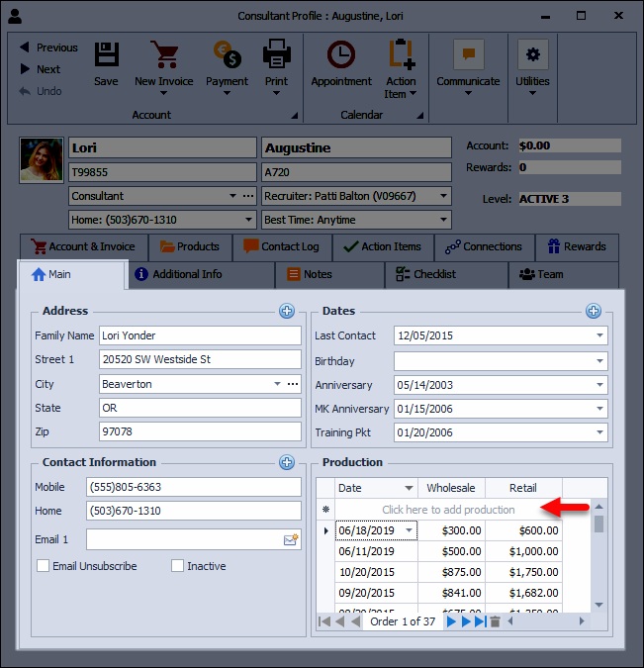Click Lori's profile photo thumbnail
The width and height of the screenshot is (644, 668).
coord(42,160)
